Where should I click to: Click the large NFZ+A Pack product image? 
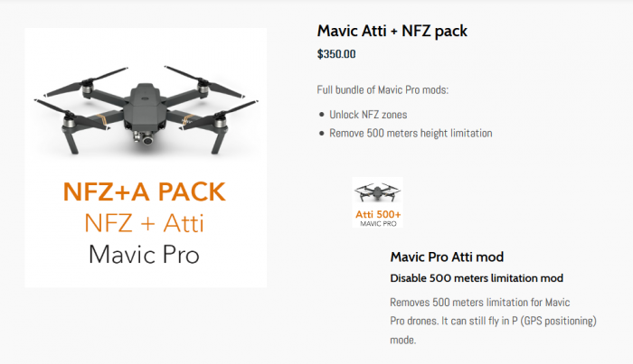pyautogui.click(x=146, y=158)
